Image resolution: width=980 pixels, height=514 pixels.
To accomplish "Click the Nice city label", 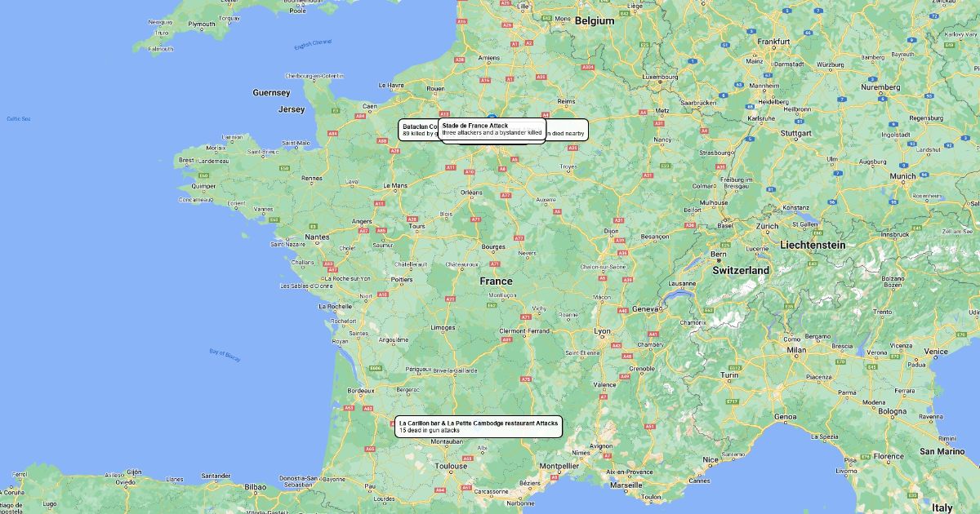I will click(711, 459).
